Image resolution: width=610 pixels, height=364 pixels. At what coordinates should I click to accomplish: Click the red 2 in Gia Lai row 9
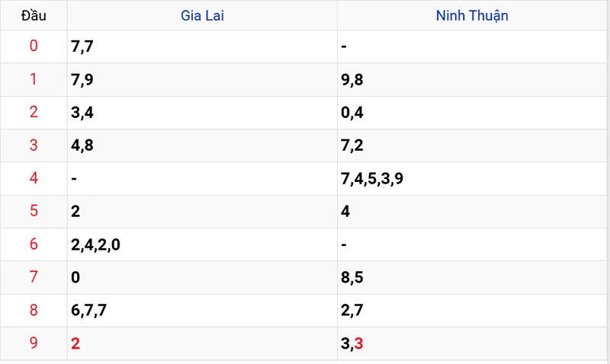pyautogui.click(x=75, y=343)
